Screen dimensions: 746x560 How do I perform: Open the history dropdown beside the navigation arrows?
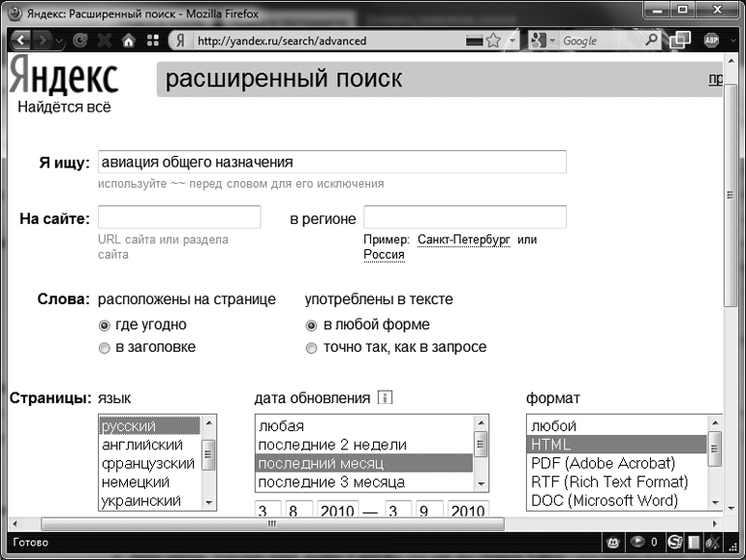coord(59,41)
